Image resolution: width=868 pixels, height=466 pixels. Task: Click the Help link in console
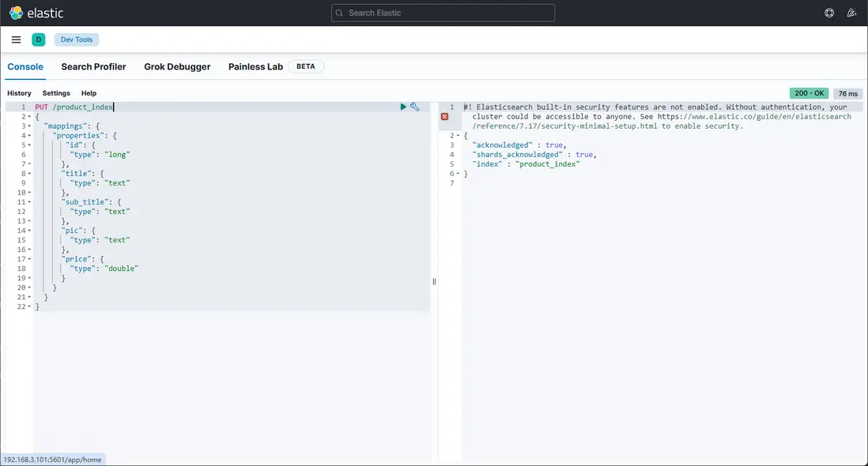[x=89, y=93]
